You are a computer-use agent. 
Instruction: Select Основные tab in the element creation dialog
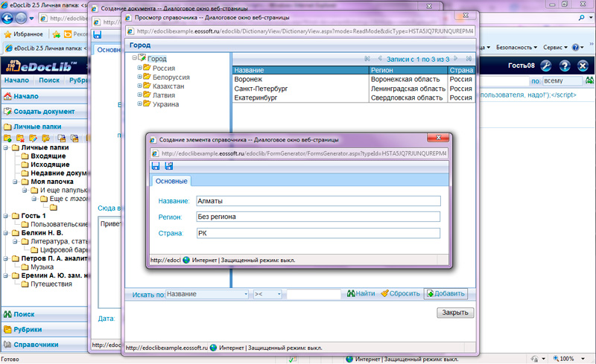pyautogui.click(x=171, y=181)
